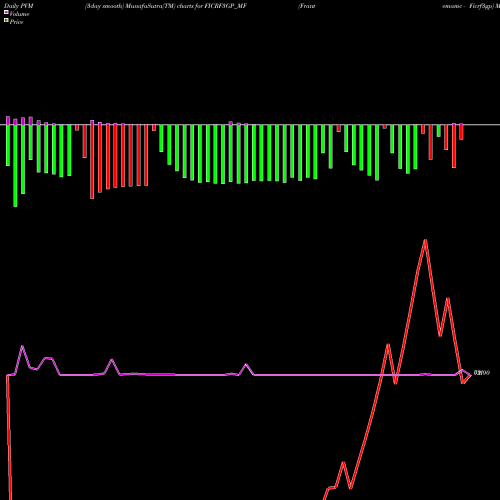500x500 pixels.
Task: Click the 'Daily PVM' title text
Action: [19, 6]
